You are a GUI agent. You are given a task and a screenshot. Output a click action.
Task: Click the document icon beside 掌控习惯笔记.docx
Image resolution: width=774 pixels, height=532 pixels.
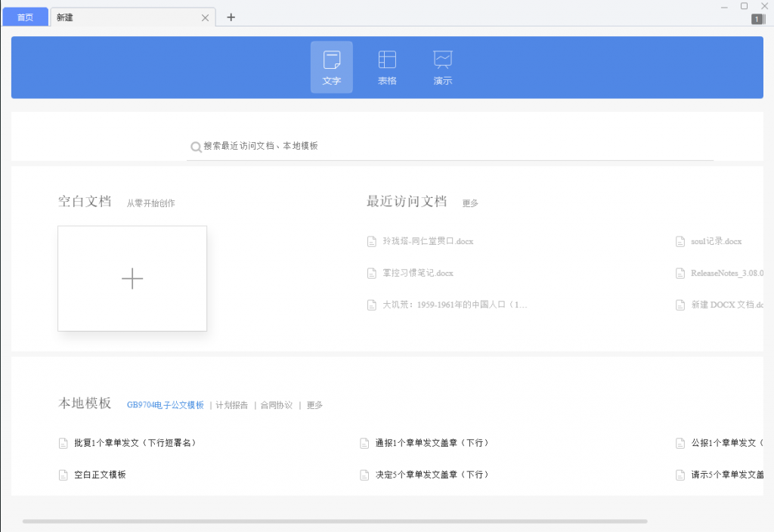tap(373, 273)
